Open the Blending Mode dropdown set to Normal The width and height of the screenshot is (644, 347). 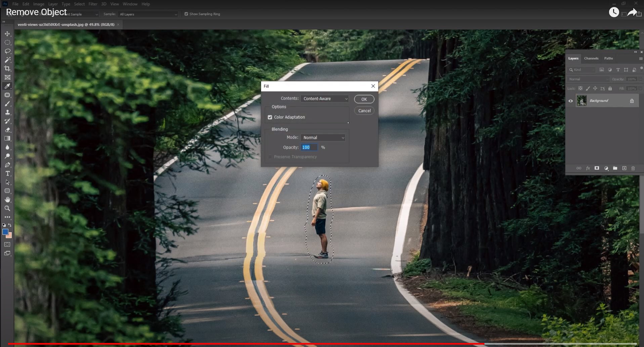click(323, 138)
